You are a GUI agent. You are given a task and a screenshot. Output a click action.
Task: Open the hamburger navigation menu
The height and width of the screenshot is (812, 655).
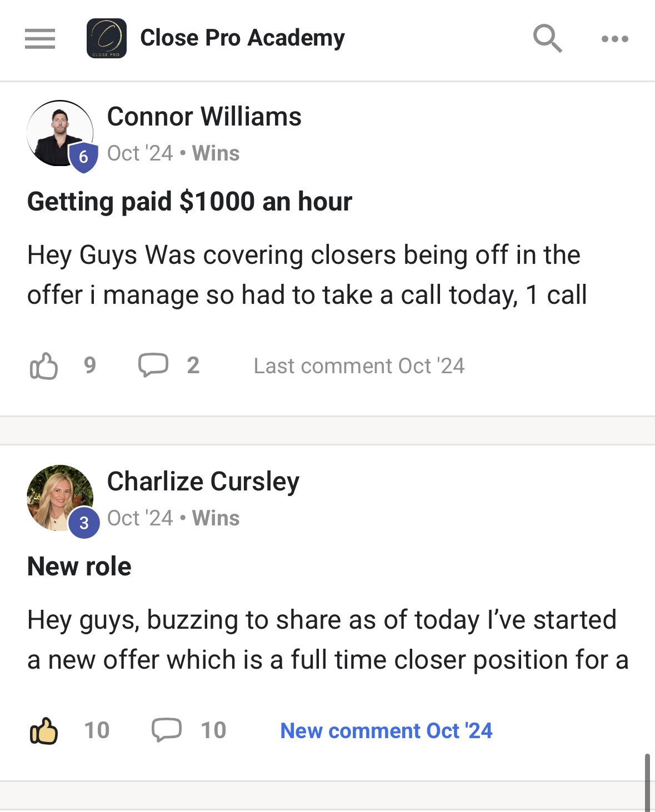click(x=40, y=39)
